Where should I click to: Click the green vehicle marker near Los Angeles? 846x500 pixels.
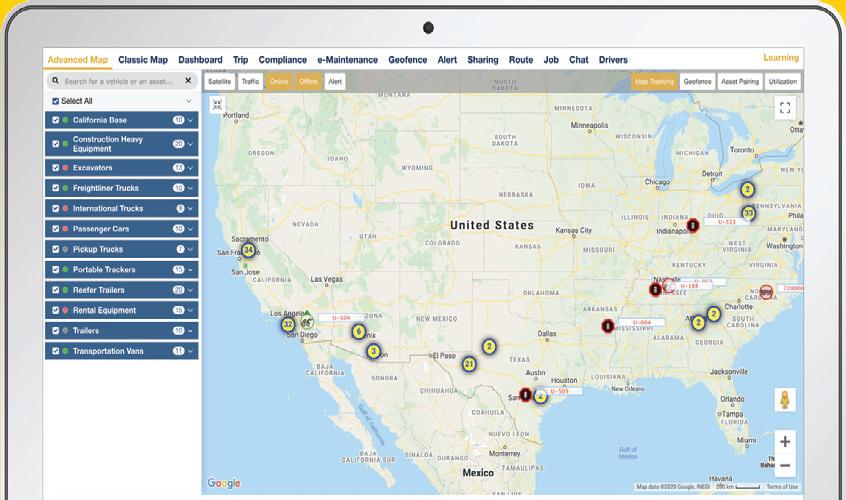(x=307, y=320)
